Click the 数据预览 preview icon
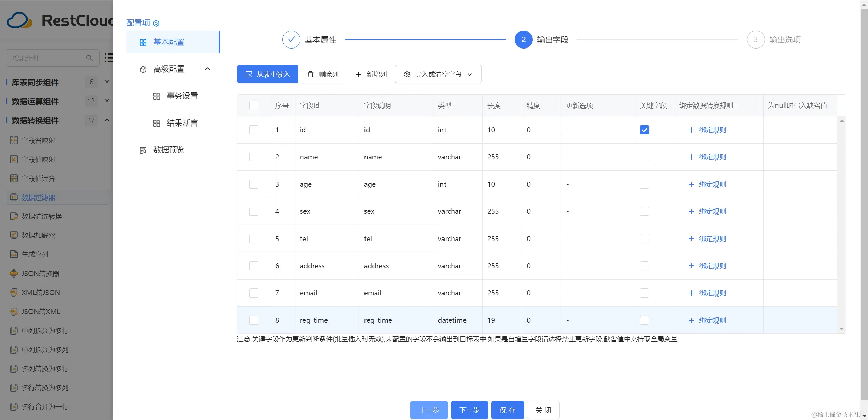868x420 pixels. tap(143, 150)
